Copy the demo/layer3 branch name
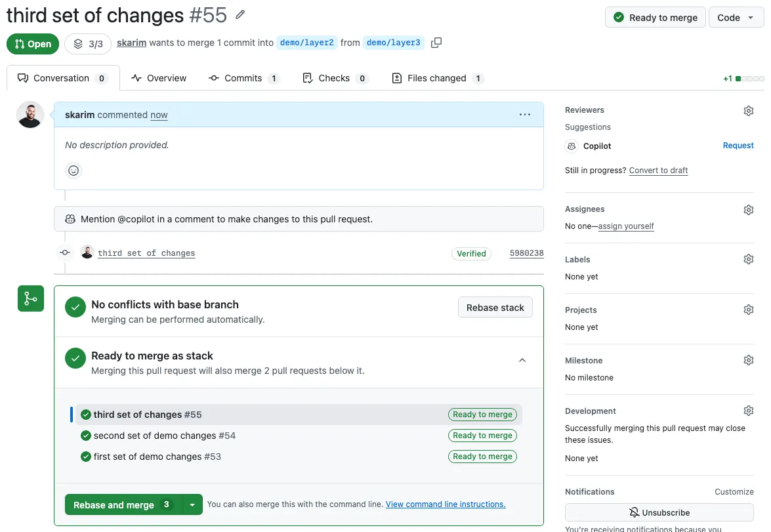The height and width of the screenshot is (532, 771). pos(436,42)
